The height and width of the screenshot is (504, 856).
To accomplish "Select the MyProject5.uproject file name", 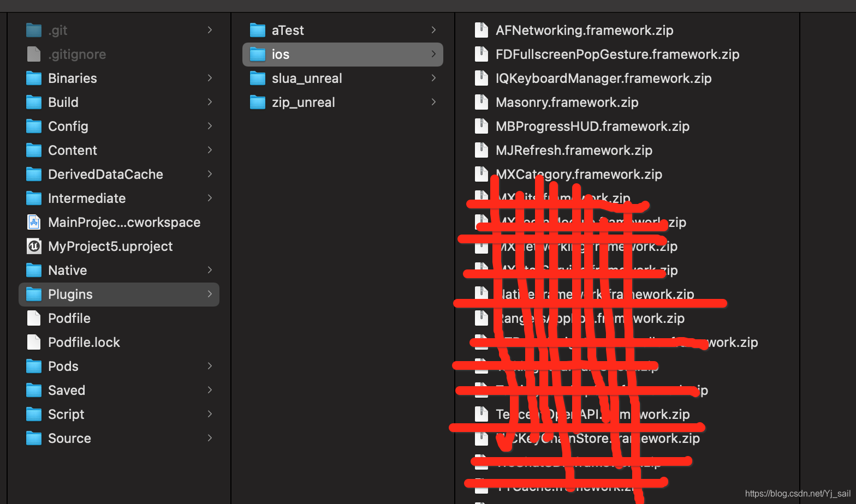I will click(x=110, y=247).
